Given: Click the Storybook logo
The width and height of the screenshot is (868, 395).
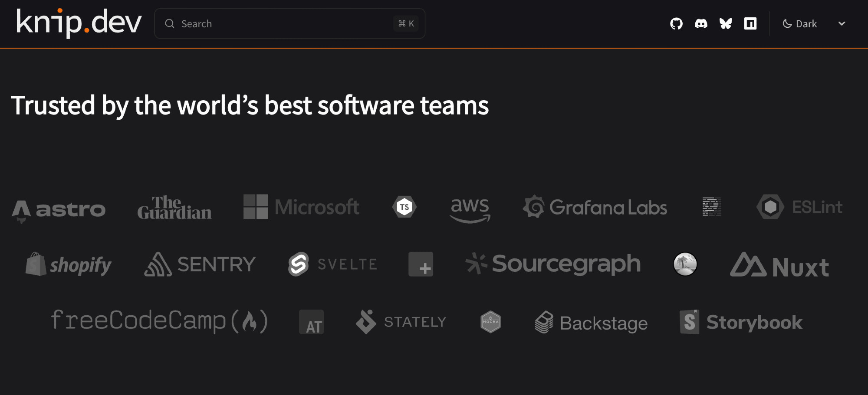Looking at the screenshot, I should coord(741,322).
